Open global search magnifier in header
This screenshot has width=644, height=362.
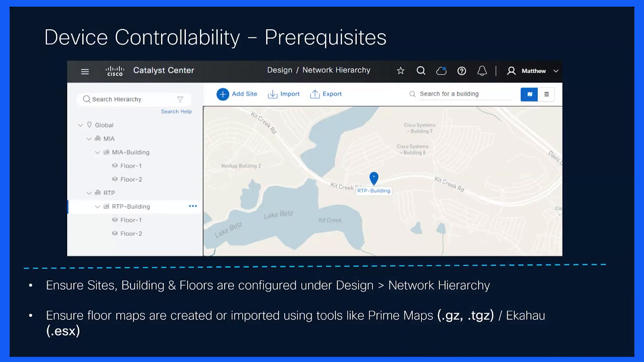click(x=421, y=71)
